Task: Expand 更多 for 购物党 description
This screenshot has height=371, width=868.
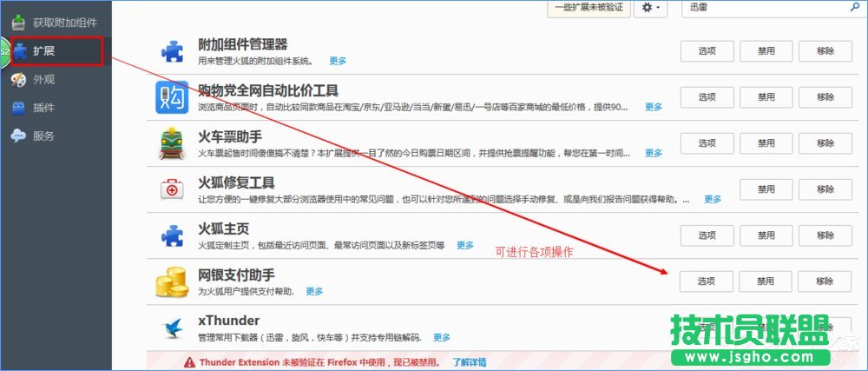Action: 654,107
